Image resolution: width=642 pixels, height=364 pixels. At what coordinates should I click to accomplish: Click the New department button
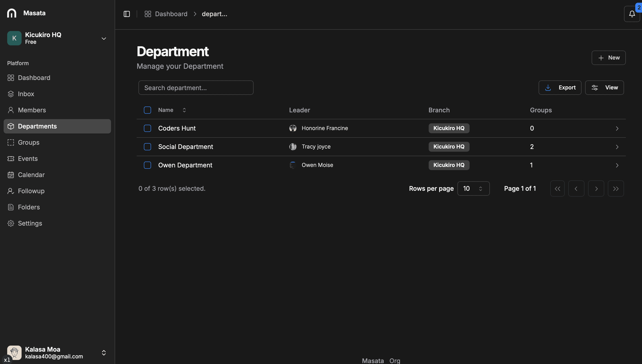coord(608,58)
